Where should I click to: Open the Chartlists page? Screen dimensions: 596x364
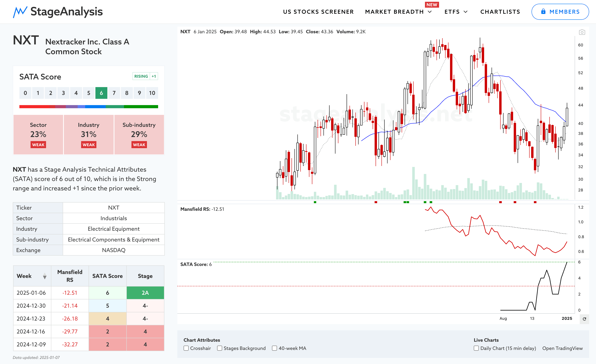(x=500, y=12)
